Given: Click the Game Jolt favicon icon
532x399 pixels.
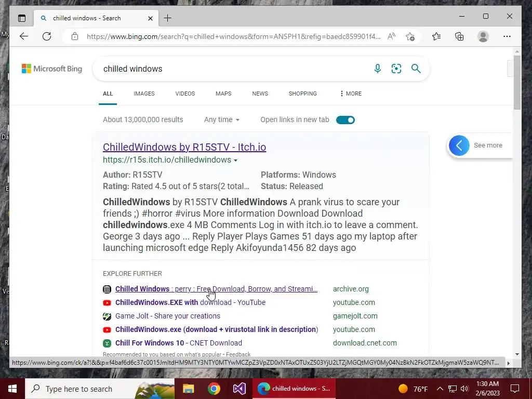Looking at the screenshot, I should pos(107,316).
